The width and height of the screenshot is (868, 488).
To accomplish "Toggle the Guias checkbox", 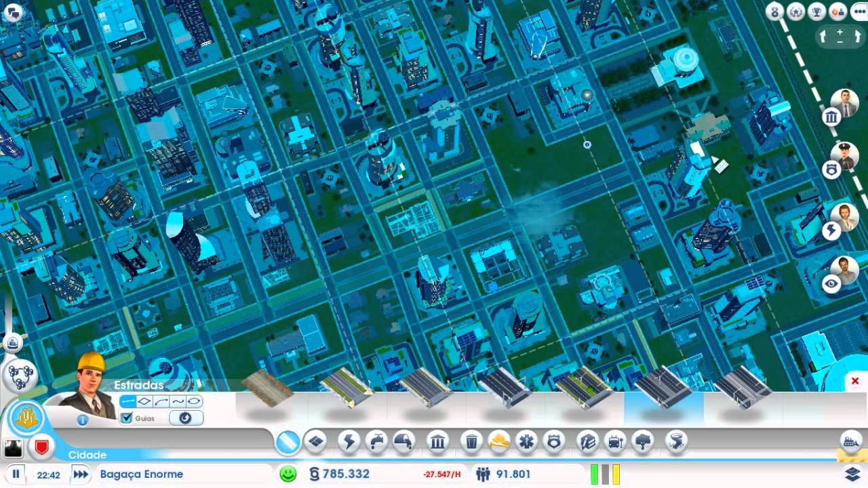I will pos(126,418).
